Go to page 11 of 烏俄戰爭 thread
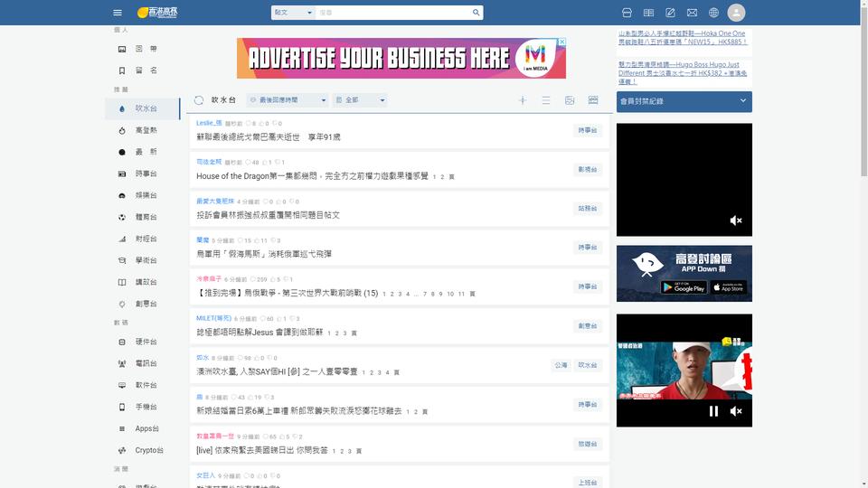 pos(461,294)
